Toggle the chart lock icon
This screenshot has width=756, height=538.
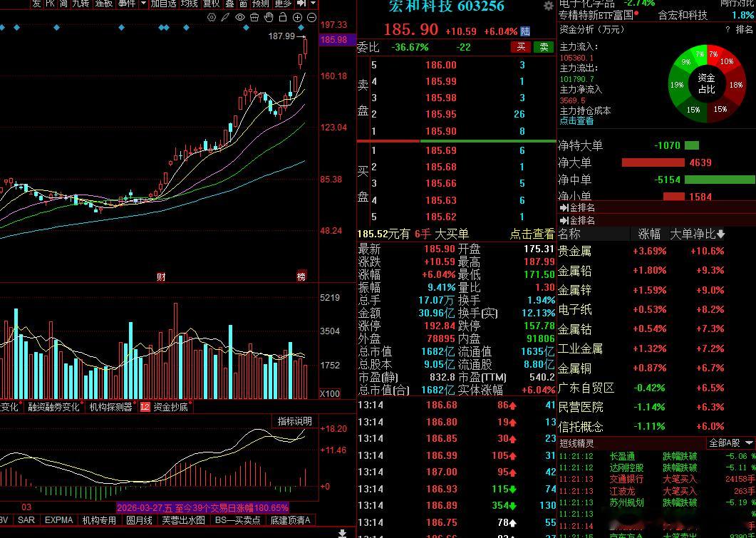tap(283, 18)
